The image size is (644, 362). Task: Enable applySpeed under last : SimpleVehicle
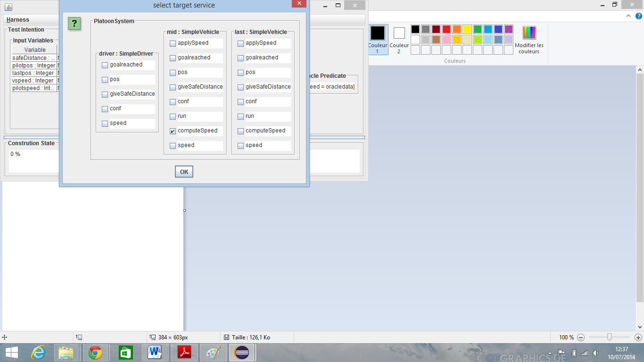pos(241,43)
